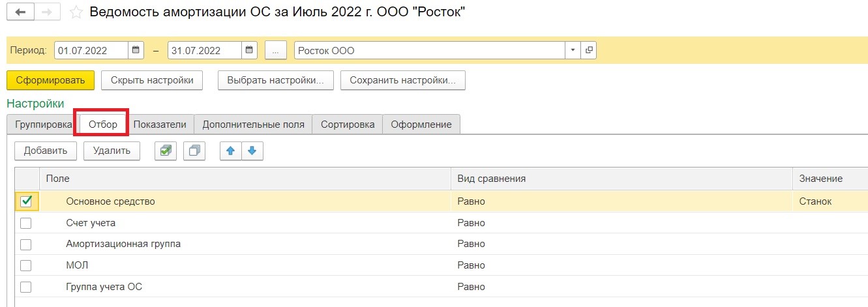868x307 pixels.
Task: Add report to favorites with star icon
Action: (76, 12)
